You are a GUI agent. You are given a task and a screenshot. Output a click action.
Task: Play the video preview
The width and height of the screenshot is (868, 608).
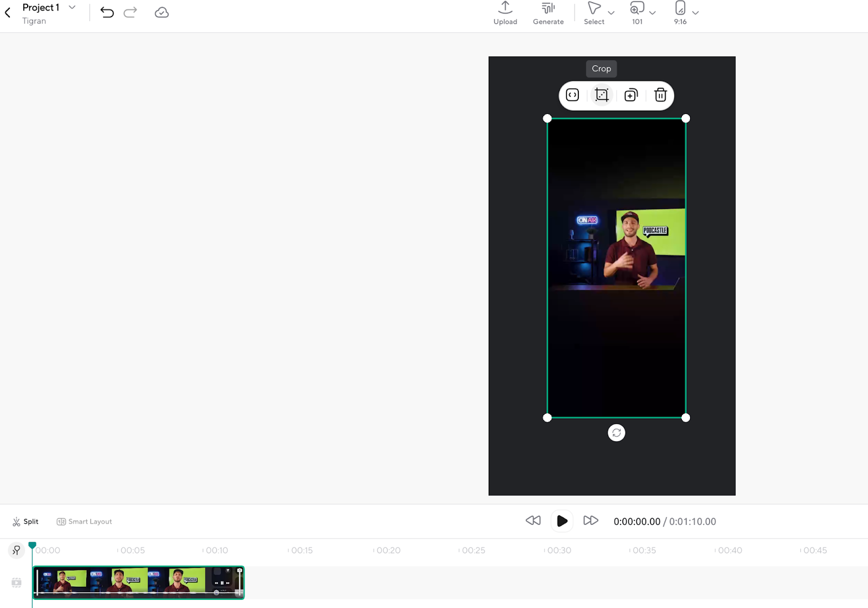pos(562,521)
